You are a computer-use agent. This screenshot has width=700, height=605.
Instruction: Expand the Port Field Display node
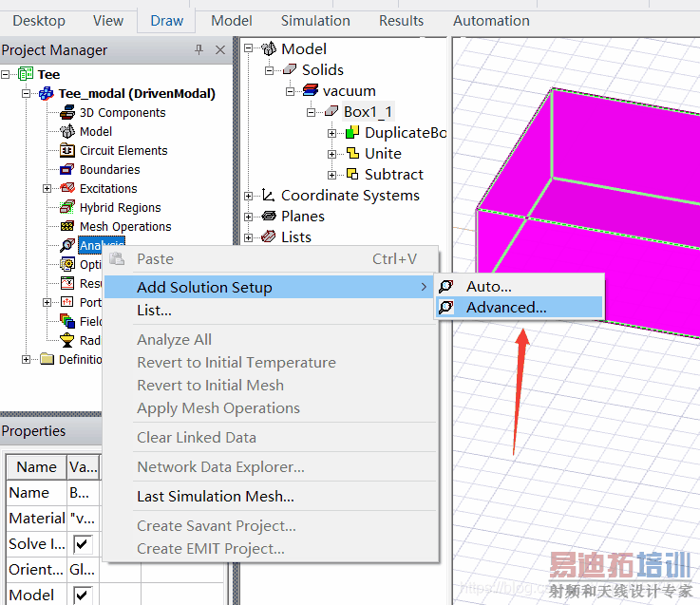[x=47, y=302]
